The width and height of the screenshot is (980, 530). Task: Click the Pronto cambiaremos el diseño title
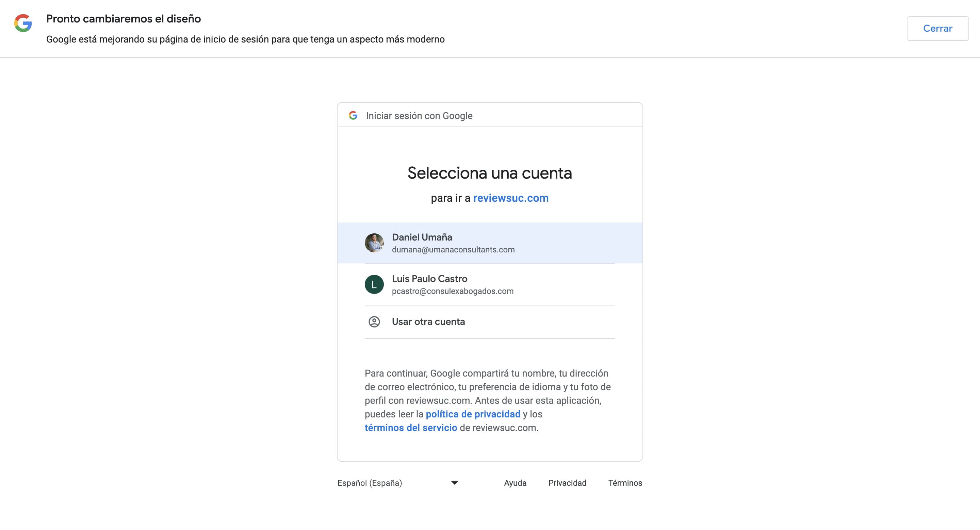[124, 19]
